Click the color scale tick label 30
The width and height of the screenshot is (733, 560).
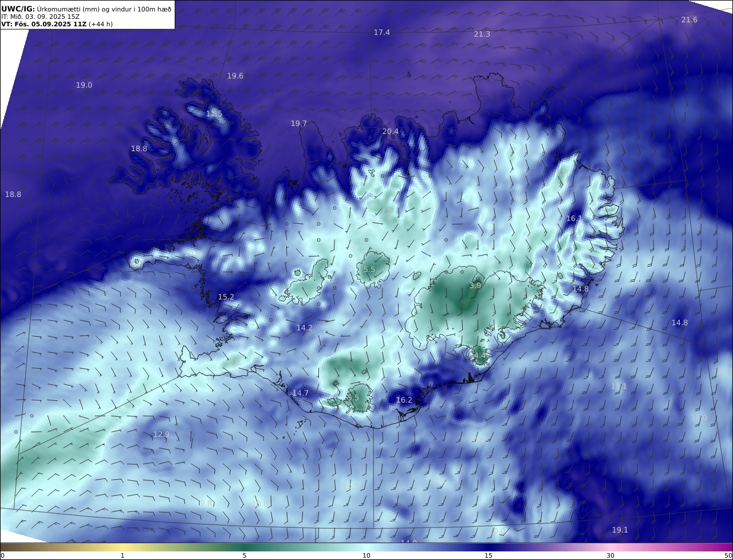610,555
